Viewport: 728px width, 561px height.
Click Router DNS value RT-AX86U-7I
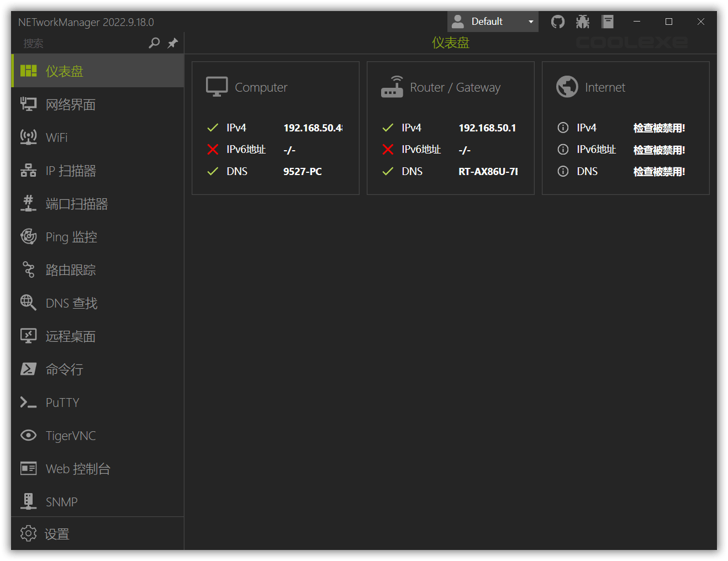point(488,171)
